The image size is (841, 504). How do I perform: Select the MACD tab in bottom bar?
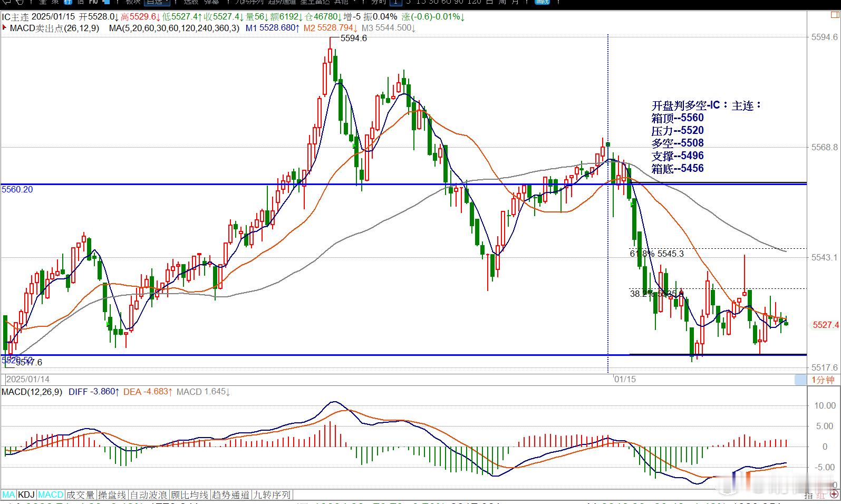tap(51, 495)
